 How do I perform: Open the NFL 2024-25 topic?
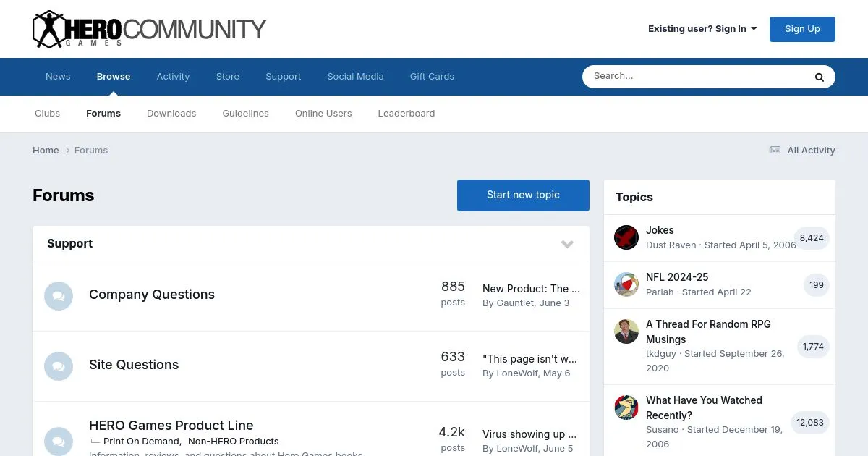pyautogui.click(x=677, y=277)
